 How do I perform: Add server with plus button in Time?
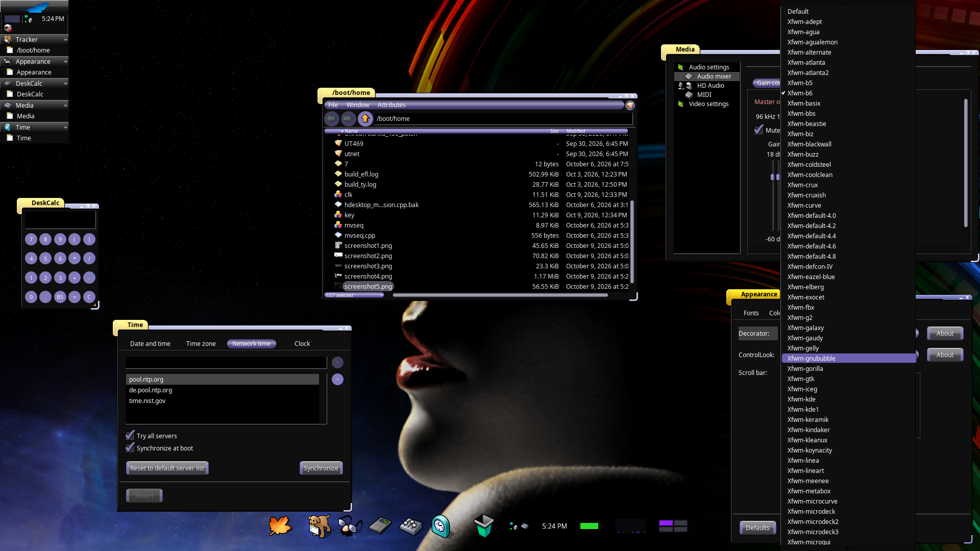pos(337,363)
